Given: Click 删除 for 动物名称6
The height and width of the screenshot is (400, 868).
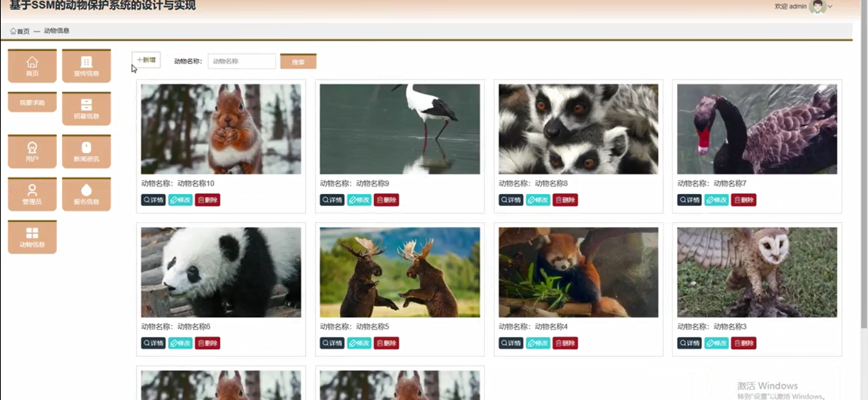Looking at the screenshot, I should [207, 343].
